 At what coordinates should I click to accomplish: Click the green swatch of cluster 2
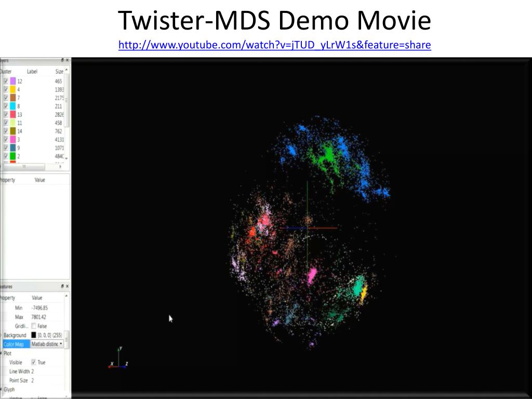(13, 156)
